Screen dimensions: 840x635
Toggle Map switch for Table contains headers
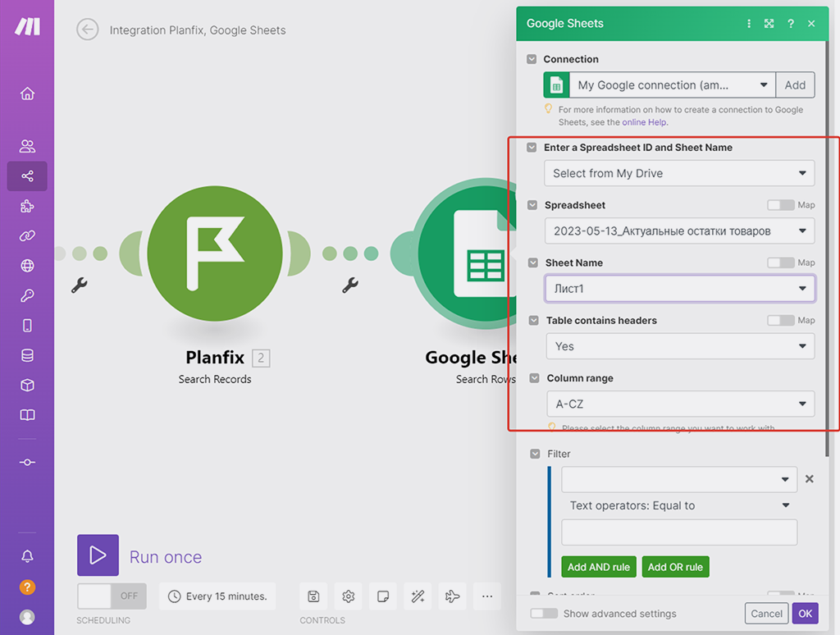click(x=781, y=321)
